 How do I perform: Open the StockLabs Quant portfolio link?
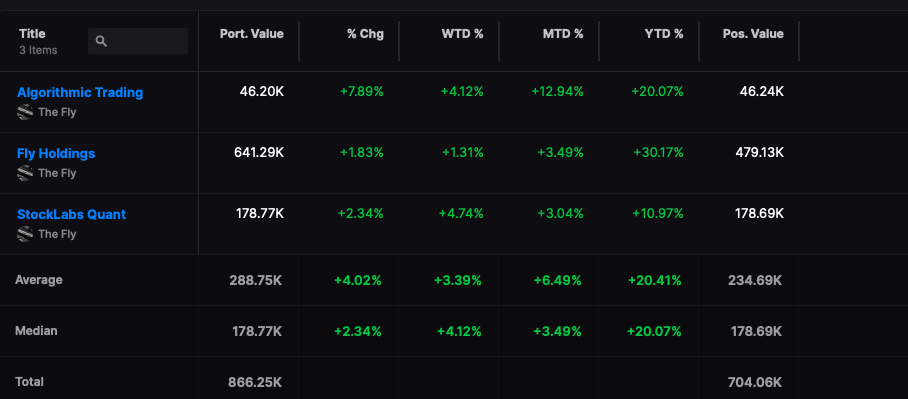pyautogui.click(x=71, y=214)
